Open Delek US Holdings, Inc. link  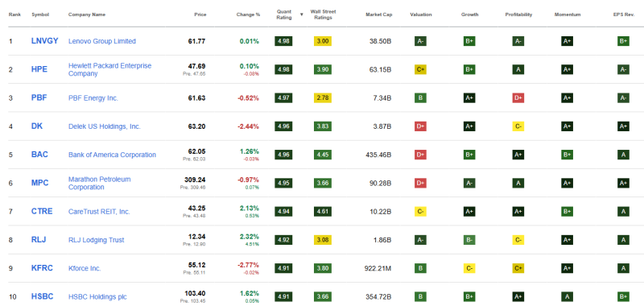click(105, 126)
